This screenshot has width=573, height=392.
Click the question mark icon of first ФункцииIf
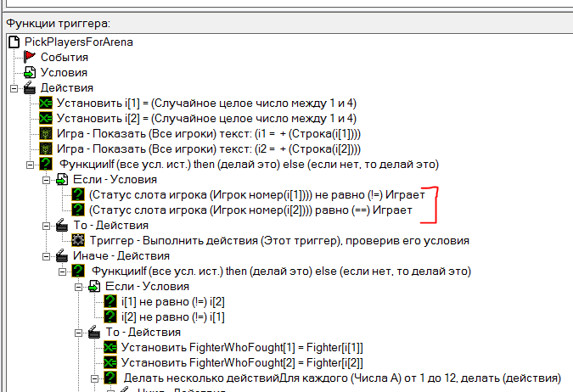(46, 164)
